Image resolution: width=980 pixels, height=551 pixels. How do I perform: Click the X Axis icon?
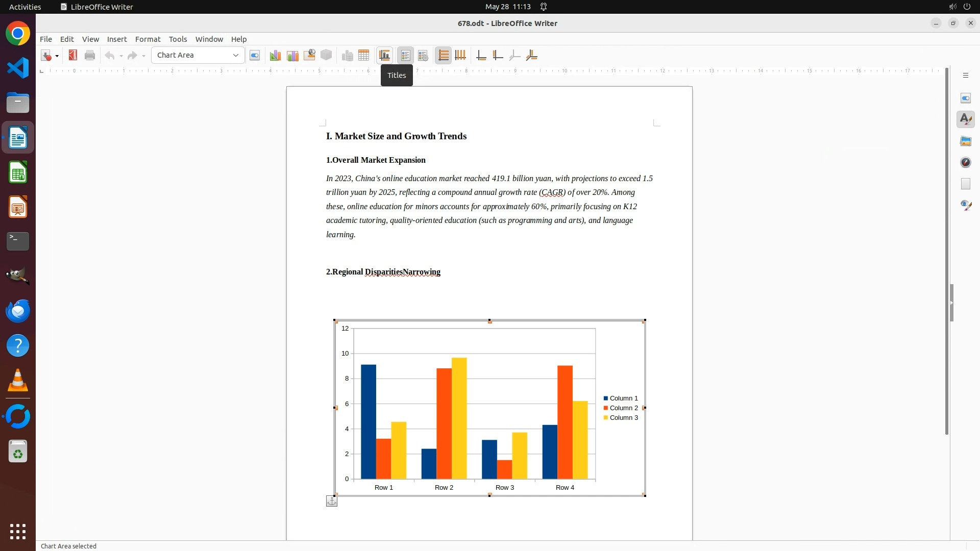(481, 55)
